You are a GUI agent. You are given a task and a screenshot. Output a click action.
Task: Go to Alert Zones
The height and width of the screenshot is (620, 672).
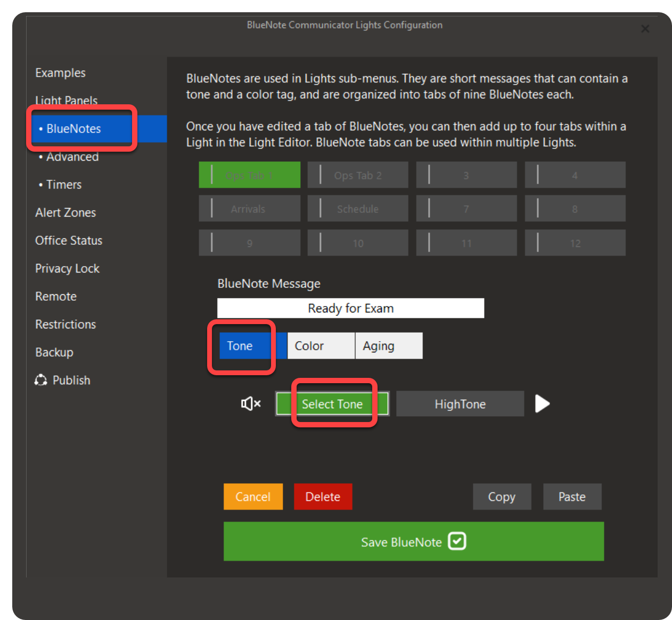[65, 212]
